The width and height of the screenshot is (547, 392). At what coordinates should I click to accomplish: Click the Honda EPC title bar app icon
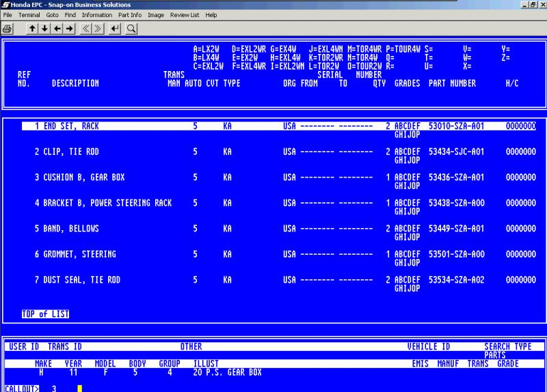[x=5, y=5]
